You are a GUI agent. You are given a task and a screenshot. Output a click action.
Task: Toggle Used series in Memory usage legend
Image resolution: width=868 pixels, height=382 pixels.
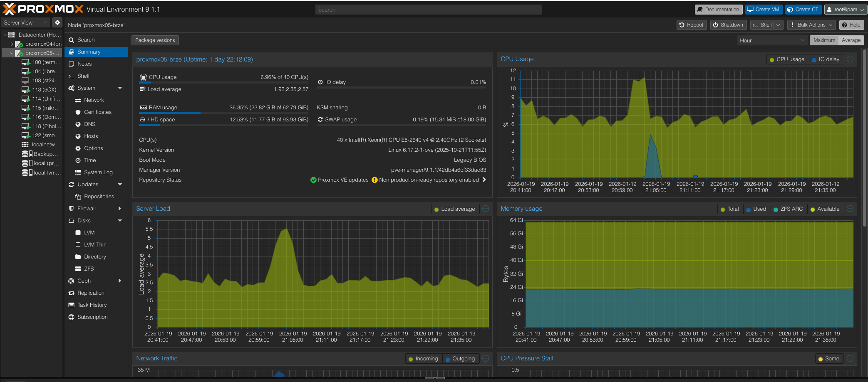pyautogui.click(x=756, y=209)
